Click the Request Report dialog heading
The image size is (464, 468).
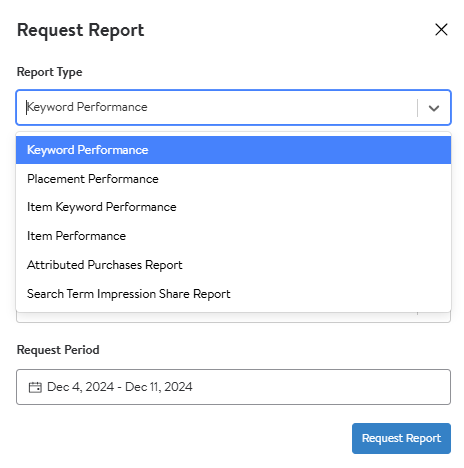[x=81, y=31]
